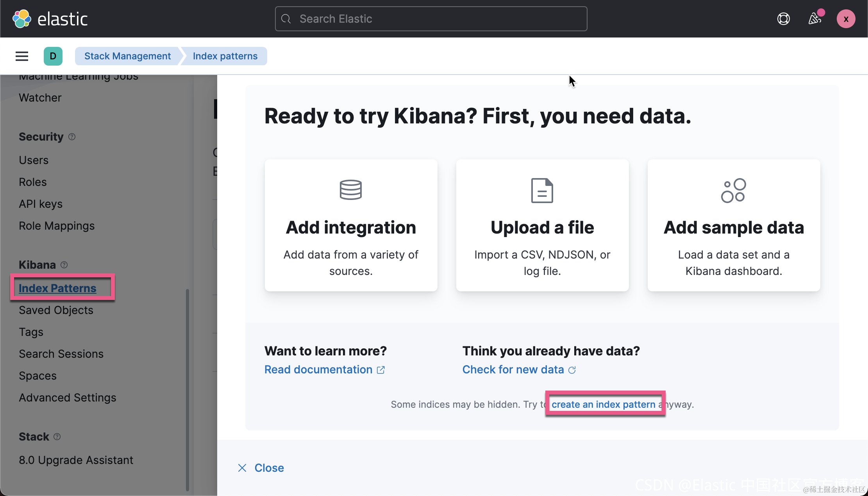Click the Add sample data circles icon
This screenshot has height=496, width=868.
[x=733, y=191]
